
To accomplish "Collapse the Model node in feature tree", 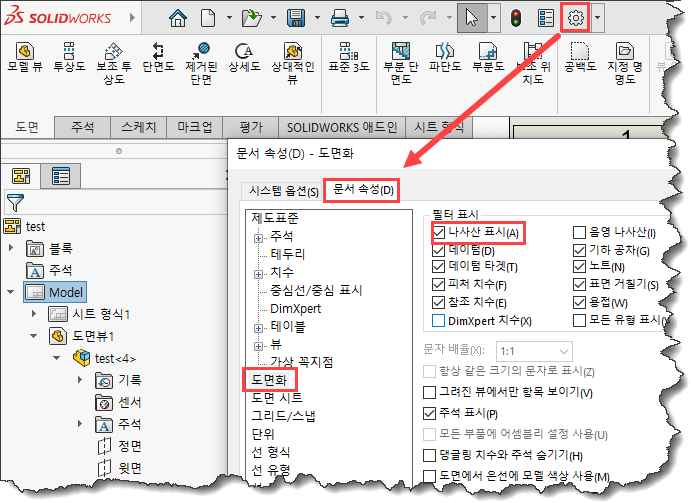I will [x=11, y=292].
